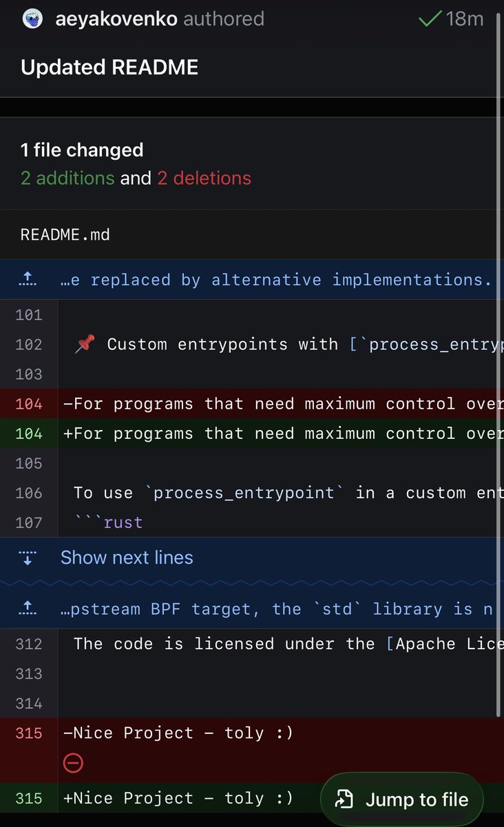Open aeyakovenko's avatar image
Screen dimensions: 504x827
click(x=32, y=19)
